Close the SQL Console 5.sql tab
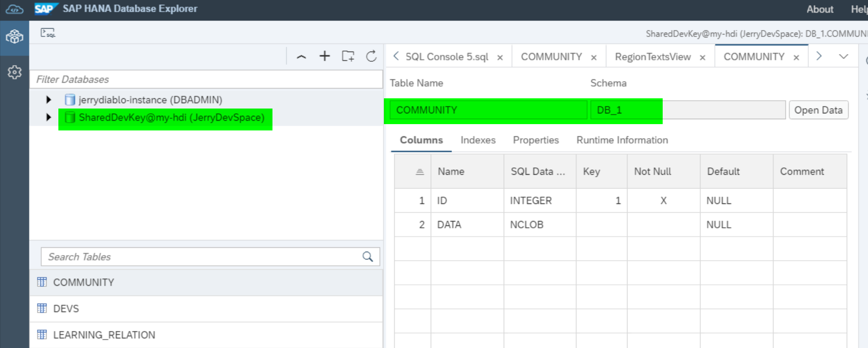868x348 pixels. point(500,57)
